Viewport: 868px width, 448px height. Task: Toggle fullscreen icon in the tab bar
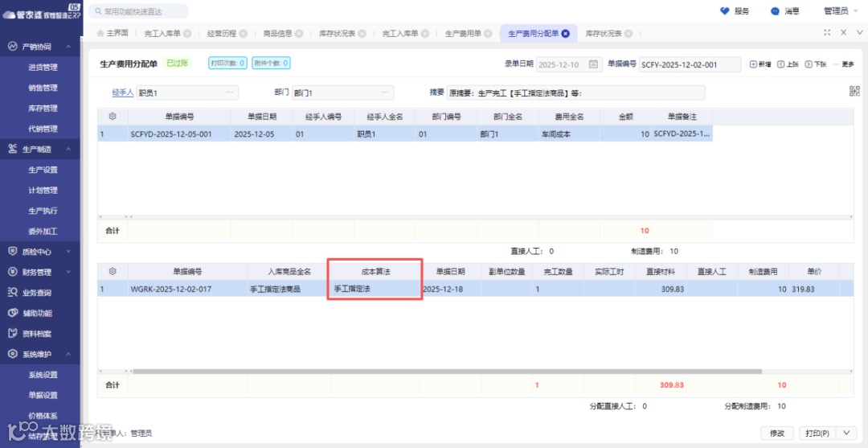(x=827, y=33)
